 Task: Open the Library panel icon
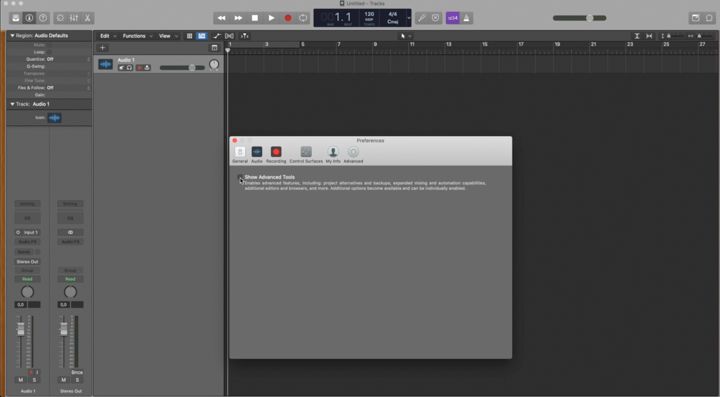coord(16,18)
